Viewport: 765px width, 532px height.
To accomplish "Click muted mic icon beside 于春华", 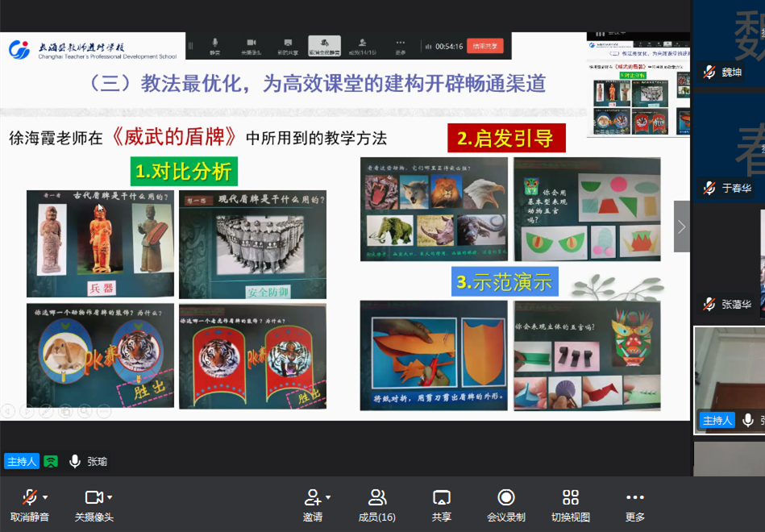I will (709, 188).
